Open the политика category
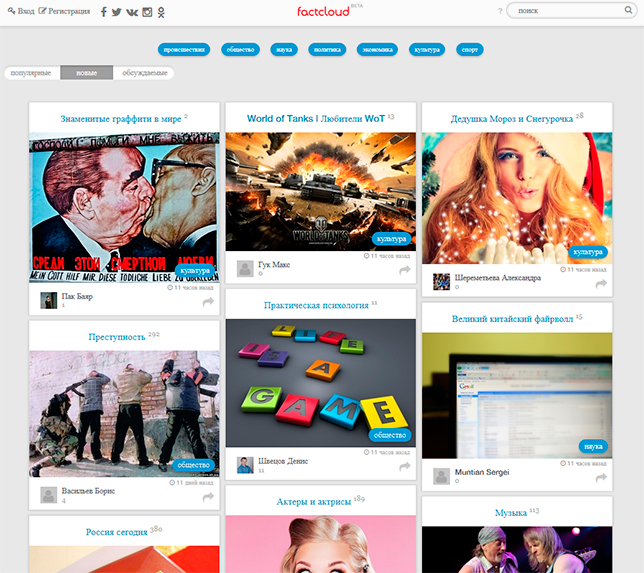 click(x=327, y=50)
